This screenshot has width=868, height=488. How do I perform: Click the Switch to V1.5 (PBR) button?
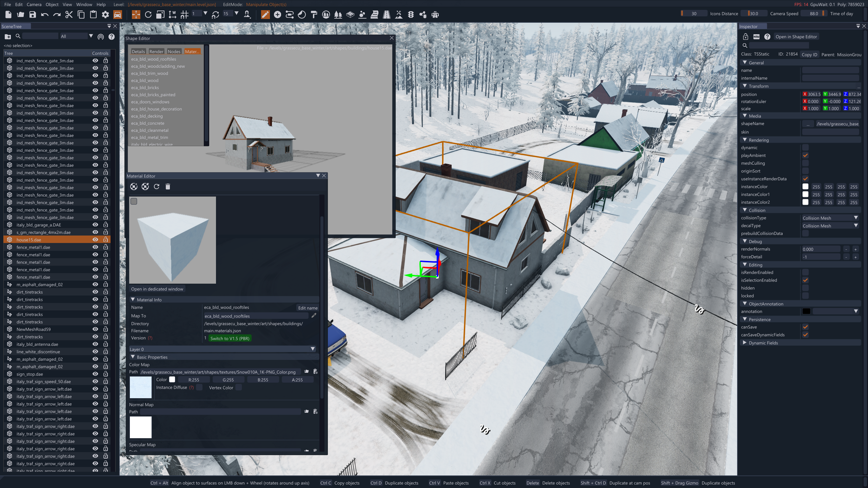230,338
